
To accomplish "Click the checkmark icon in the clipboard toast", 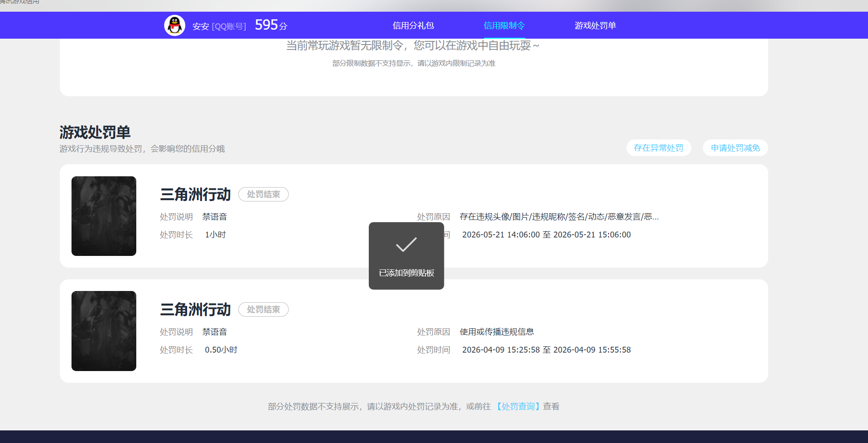I will tap(406, 244).
